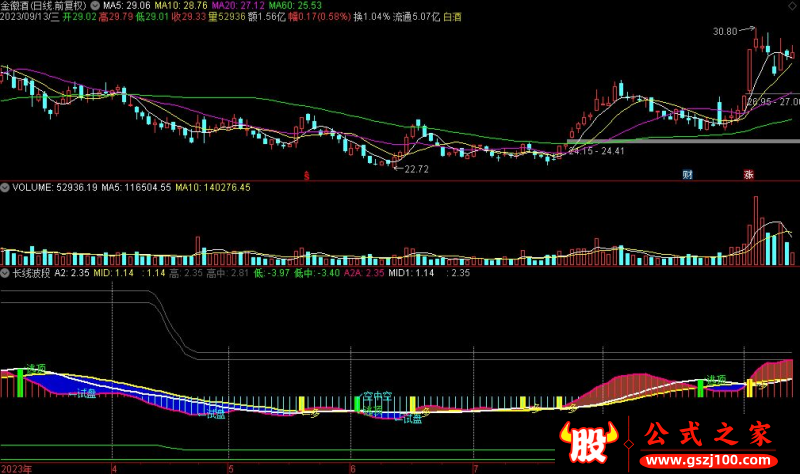Click the turnover amount 额1.56亿
Screen dimensions: 800x474
(266, 17)
